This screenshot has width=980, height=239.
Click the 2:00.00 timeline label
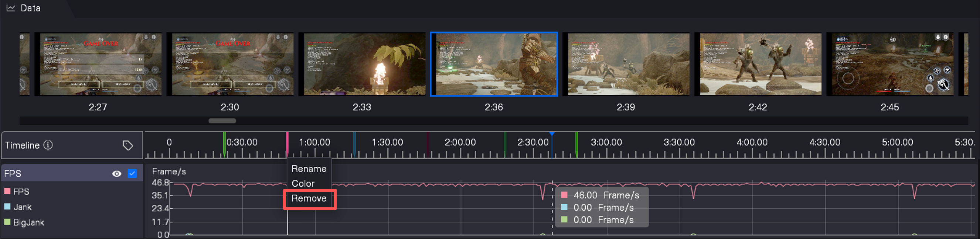click(x=460, y=142)
